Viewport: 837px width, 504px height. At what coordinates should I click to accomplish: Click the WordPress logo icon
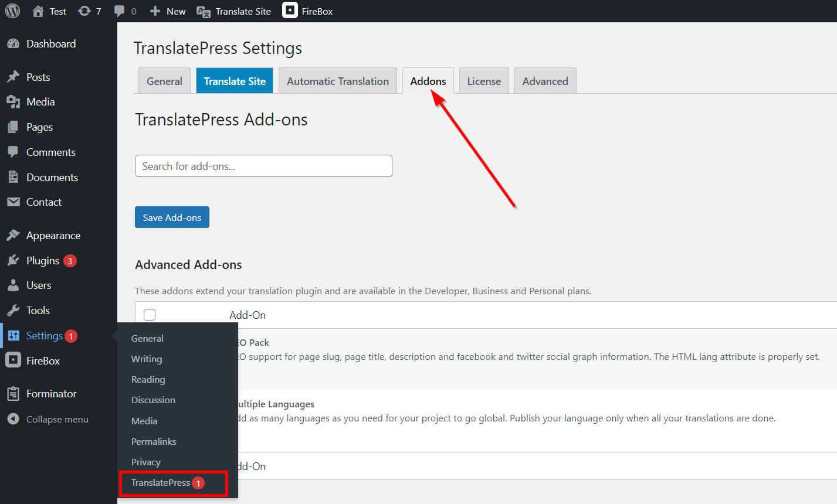coord(12,11)
